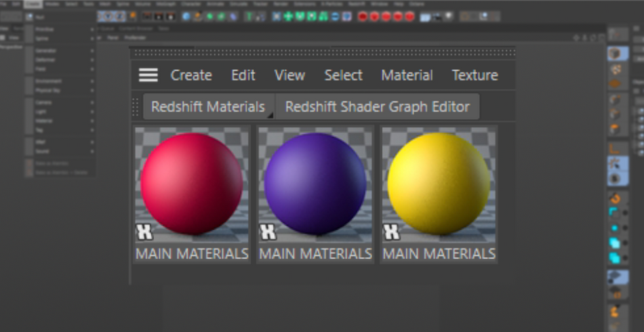Open Select menu in material manager
This screenshot has height=332, width=644.
[x=344, y=75]
